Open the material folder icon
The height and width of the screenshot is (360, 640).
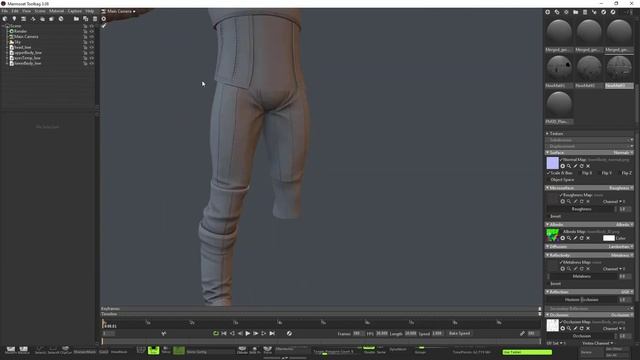(x=576, y=12)
